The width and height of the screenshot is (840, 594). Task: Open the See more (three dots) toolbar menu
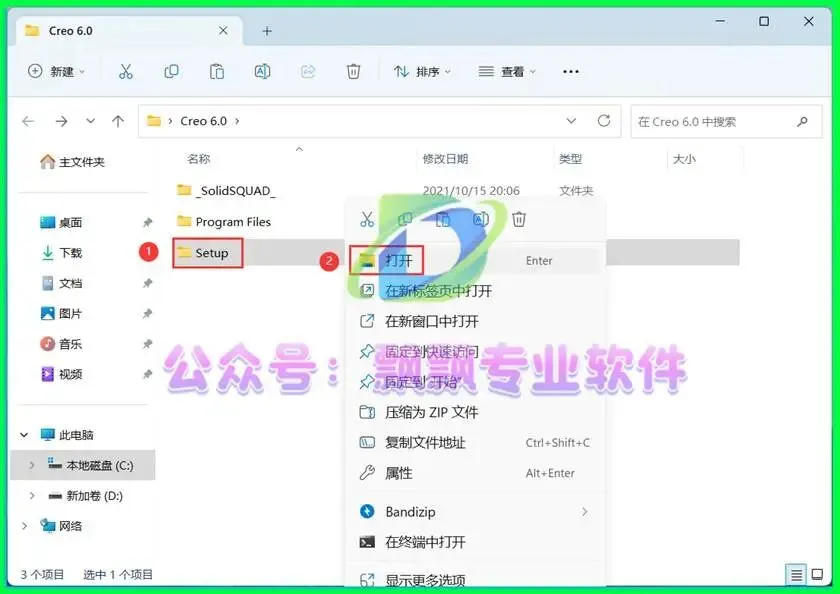tap(571, 71)
